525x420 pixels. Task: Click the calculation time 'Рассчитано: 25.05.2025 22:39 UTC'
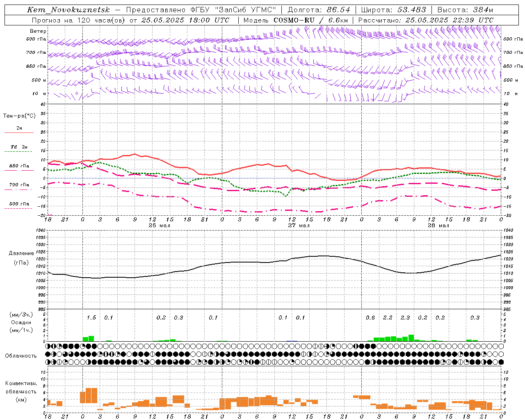[x=426, y=20]
